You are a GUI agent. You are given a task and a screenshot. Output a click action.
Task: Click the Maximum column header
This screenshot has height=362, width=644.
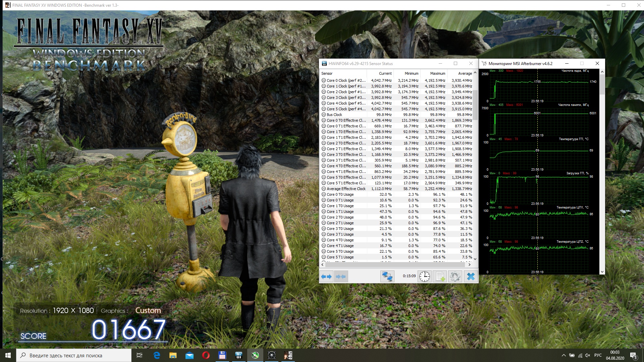point(437,73)
